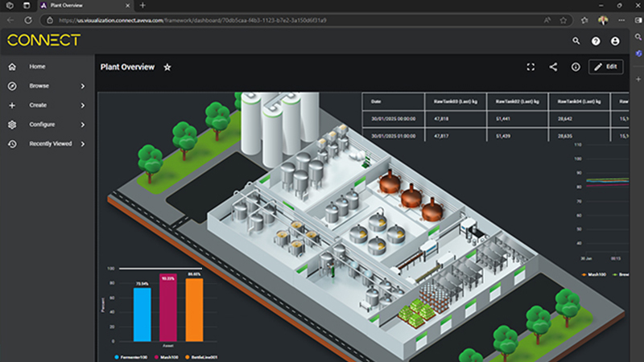644x362 pixels.
Task: Go to Home in the sidebar
Action: pyautogui.click(x=37, y=67)
